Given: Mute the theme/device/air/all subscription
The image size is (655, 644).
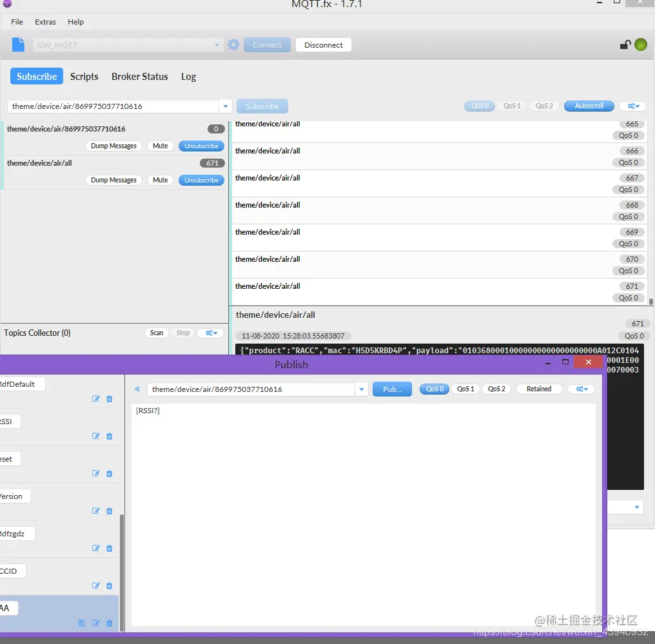Looking at the screenshot, I should [160, 180].
